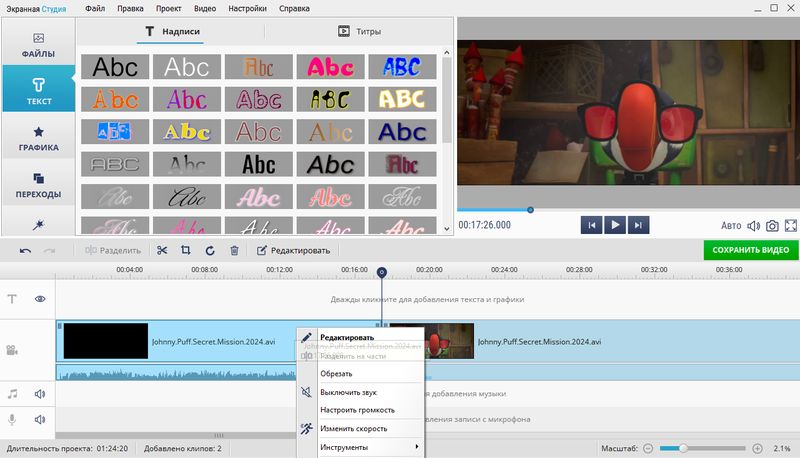Delete clip with trash bin icon
800x458 pixels.
click(234, 250)
